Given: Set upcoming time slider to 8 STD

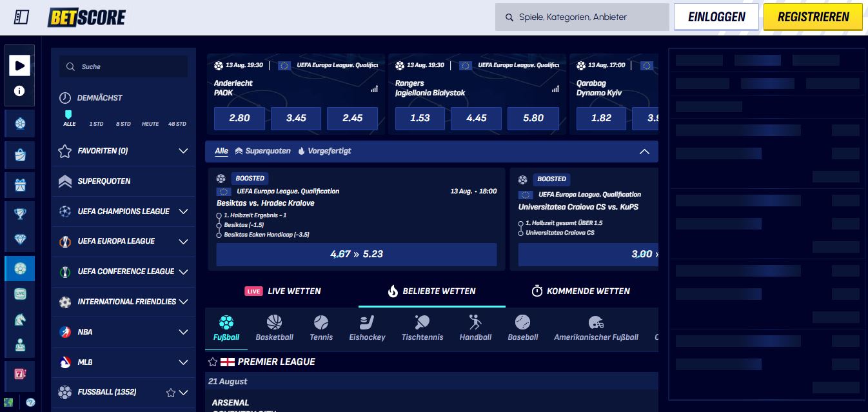Looking at the screenshot, I should coord(123,124).
